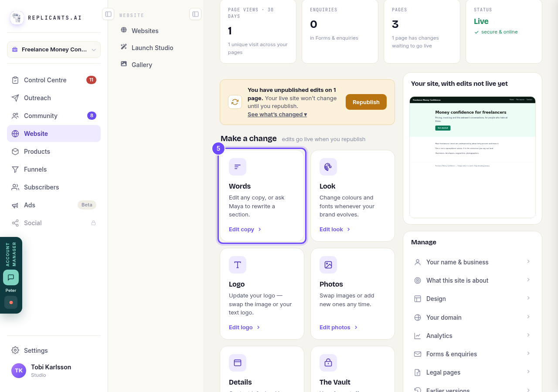Click the Replicants.ai logo icon
Viewport: 558px width, 392px height.
tap(17, 18)
